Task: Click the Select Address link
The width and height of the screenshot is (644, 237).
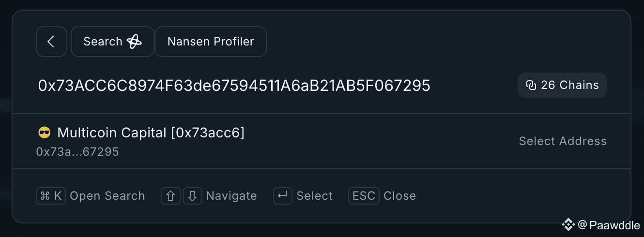Action: click(562, 141)
